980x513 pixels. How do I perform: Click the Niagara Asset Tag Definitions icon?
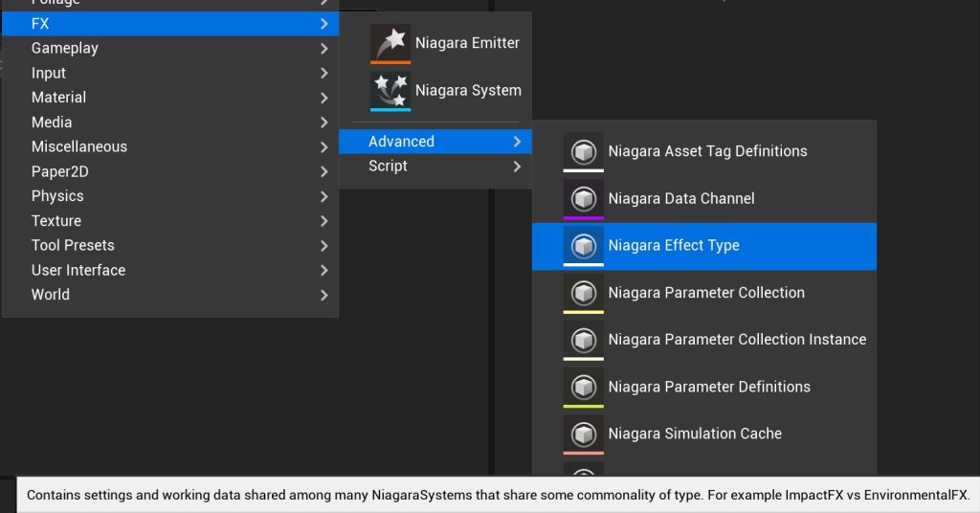(583, 151)
